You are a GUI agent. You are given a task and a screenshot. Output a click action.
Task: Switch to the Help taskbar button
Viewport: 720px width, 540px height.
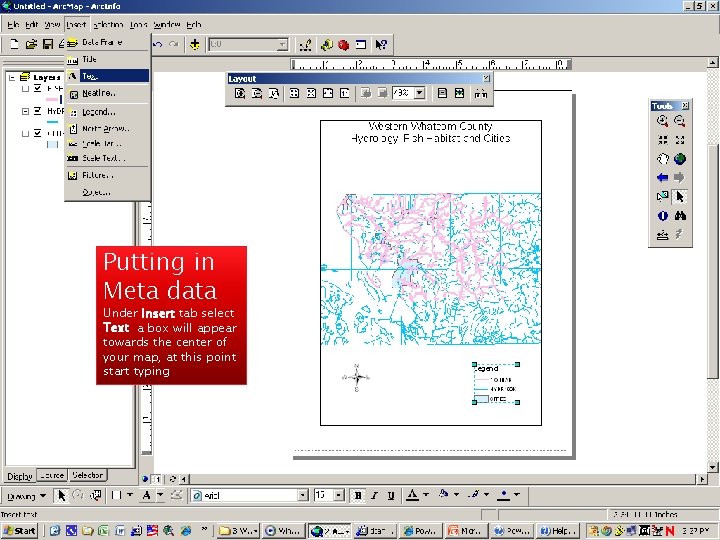click(x=557, y=531)
